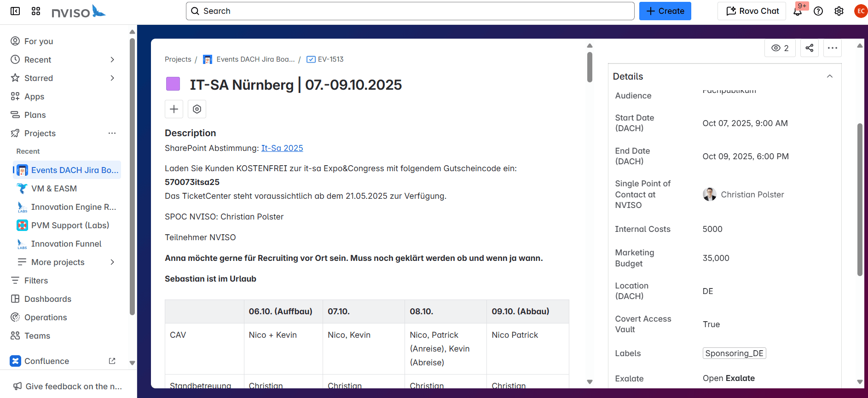Click the Sponsoring_DE label
The height and width of the screenshot is (398, 868).
(x=735, y=353)
